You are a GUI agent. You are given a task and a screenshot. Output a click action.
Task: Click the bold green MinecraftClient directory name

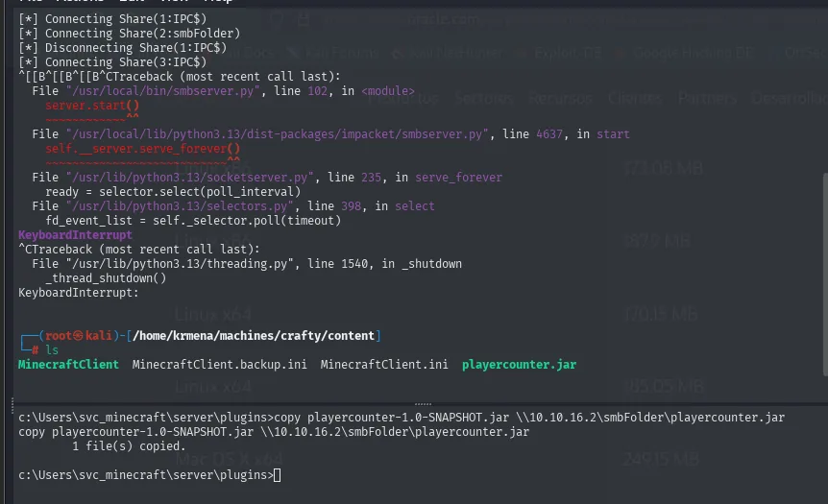tap(68, 365)
